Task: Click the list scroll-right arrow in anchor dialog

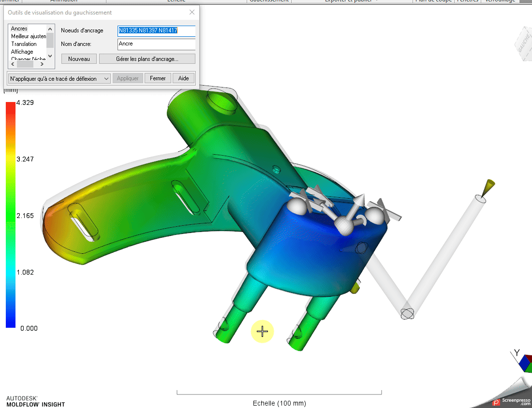Action: pos(42,64)
